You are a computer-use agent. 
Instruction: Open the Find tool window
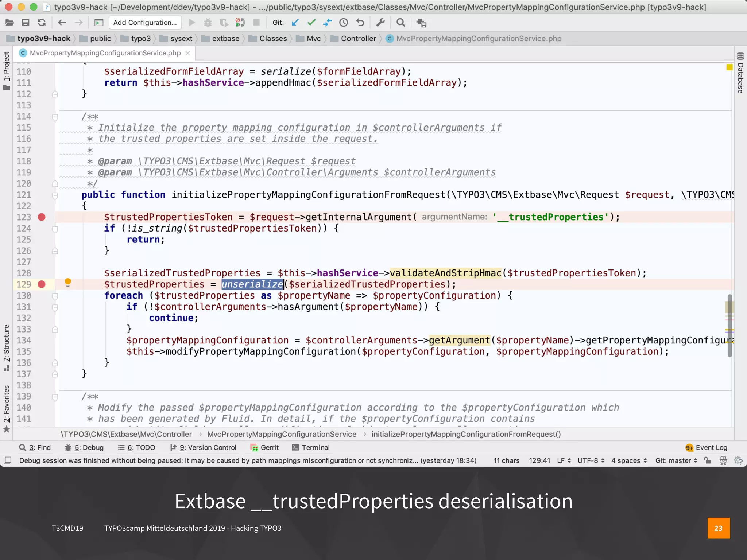[35, 448]
